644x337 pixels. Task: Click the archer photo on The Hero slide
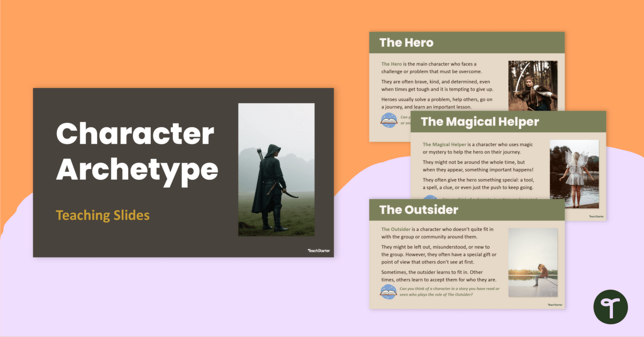pyautogui.click(x=533, y=86)
